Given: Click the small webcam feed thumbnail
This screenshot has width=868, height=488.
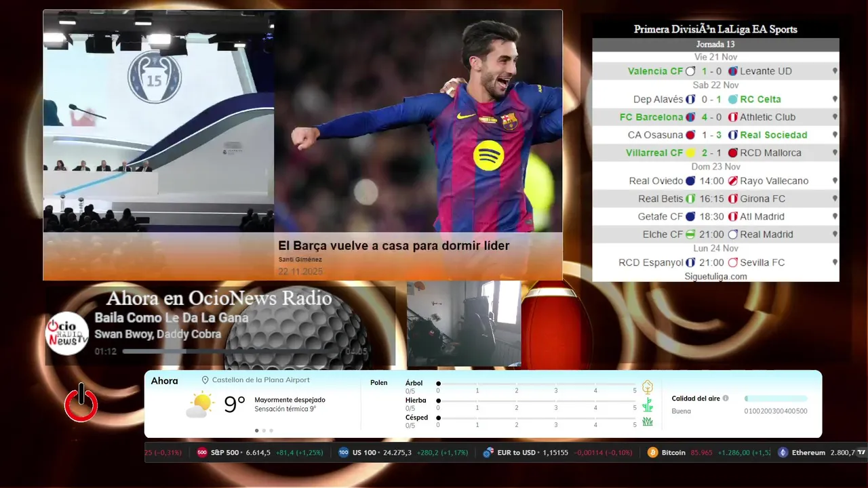Looking at the screenshot, I should coord(464,324).
